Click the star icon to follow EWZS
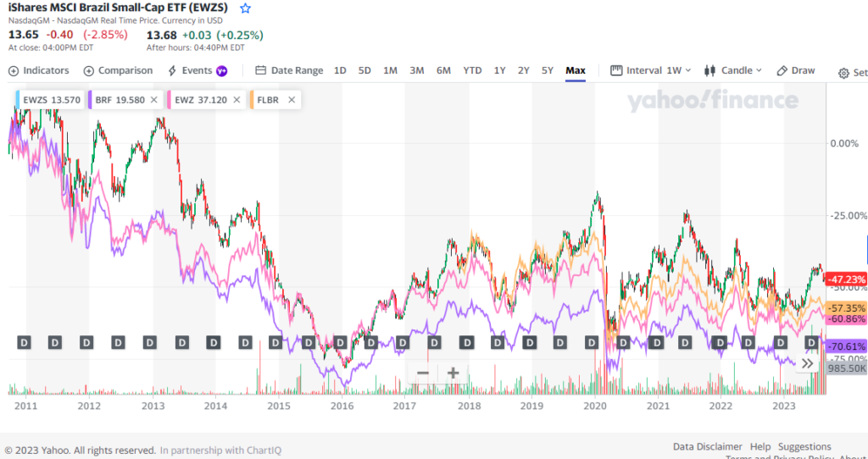Viewport: 868px width, 459px height. 246,8
